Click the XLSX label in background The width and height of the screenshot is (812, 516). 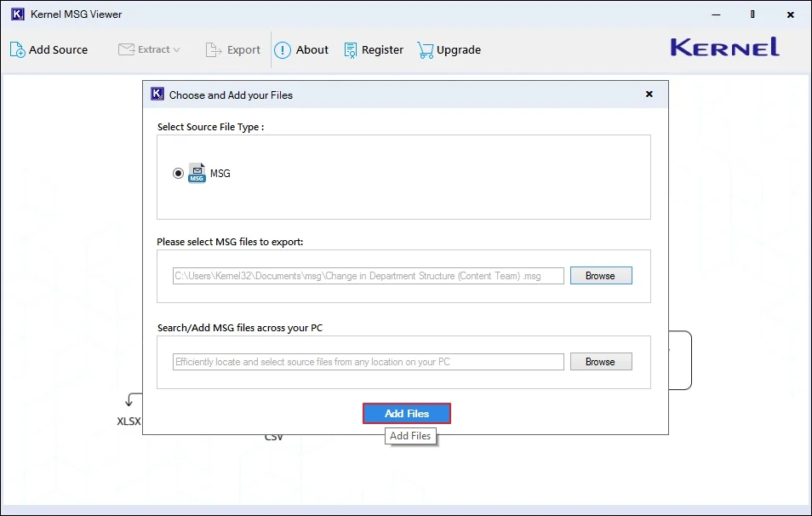(129, 421)
